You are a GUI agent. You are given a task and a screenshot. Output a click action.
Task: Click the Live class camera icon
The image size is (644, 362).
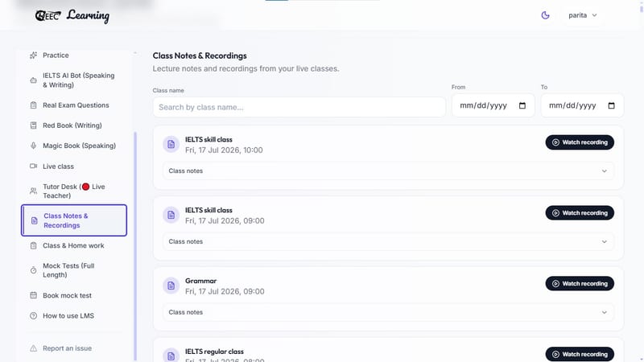click(x=33, y=167)
